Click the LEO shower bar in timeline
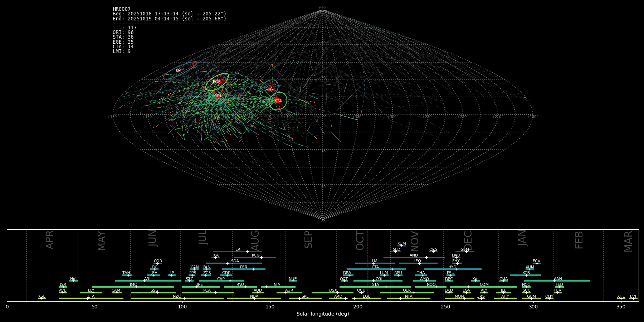Image resolution: width=644 pixels, height=322 pixels. point(418,263)
